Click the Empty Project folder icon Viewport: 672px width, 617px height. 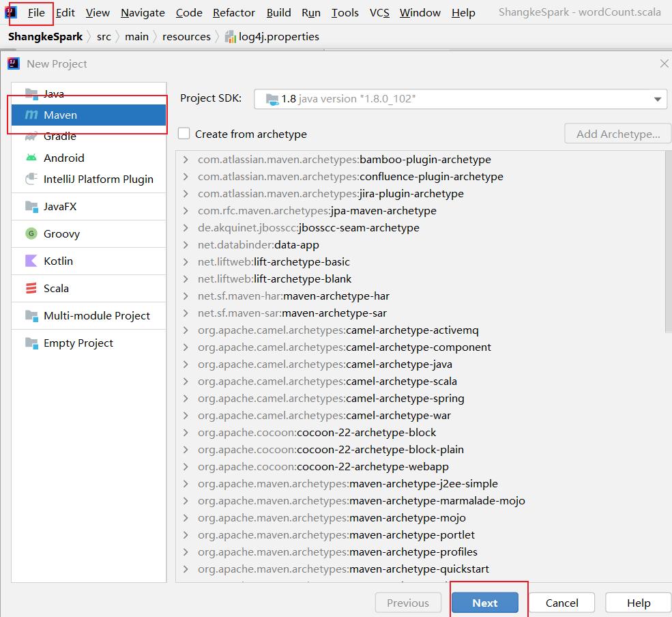coord(31,343)
